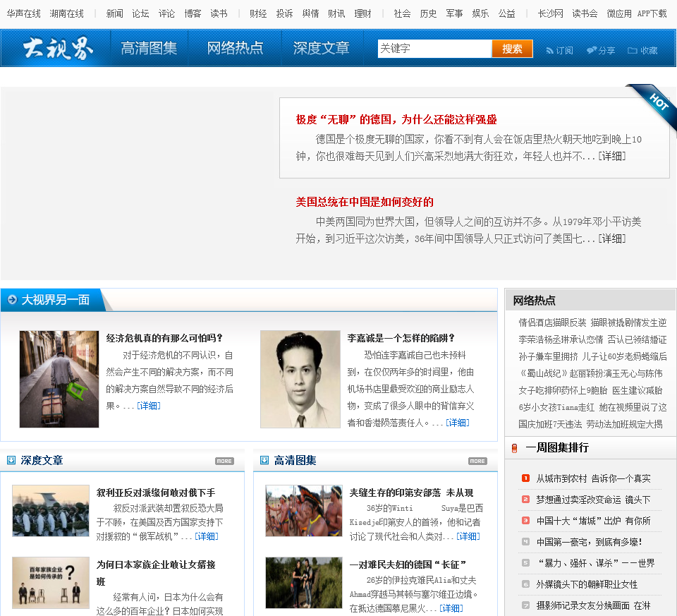Open the 网络热点 navigation tab
This screenshot has width=677, height=616.
point(236,48)
